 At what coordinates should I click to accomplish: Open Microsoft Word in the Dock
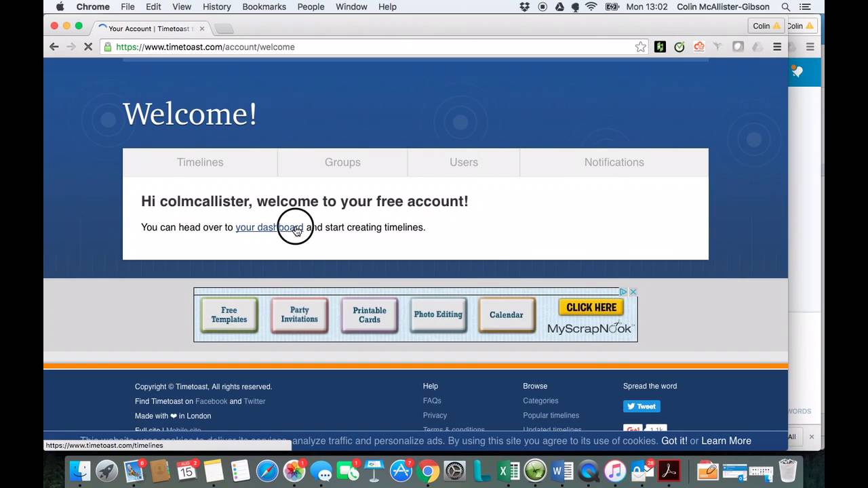pos(562,470)
